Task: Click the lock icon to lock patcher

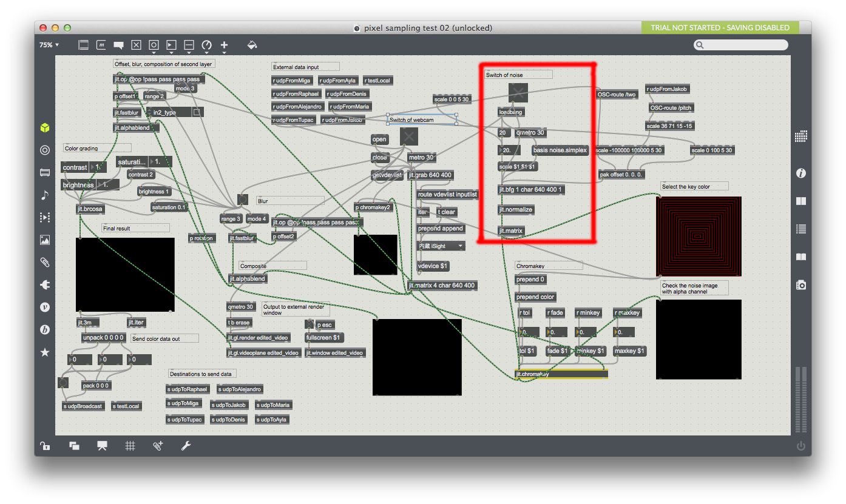Action: [45, 446]
